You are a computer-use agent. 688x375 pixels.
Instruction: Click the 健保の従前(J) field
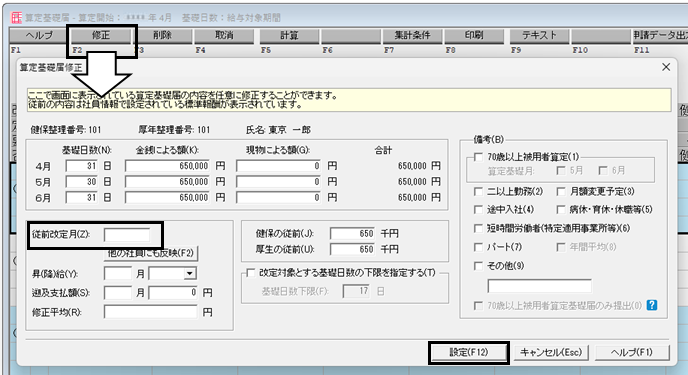(x=352, y=234)
